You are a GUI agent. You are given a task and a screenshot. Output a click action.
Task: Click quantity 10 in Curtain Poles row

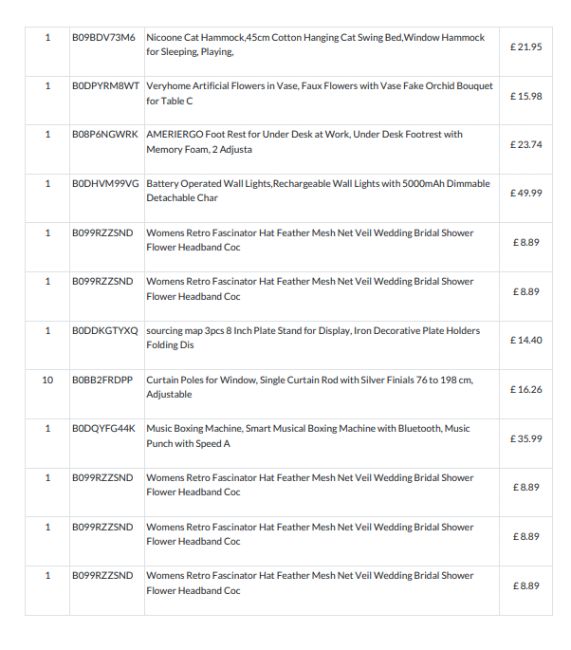tap(48, 380)
